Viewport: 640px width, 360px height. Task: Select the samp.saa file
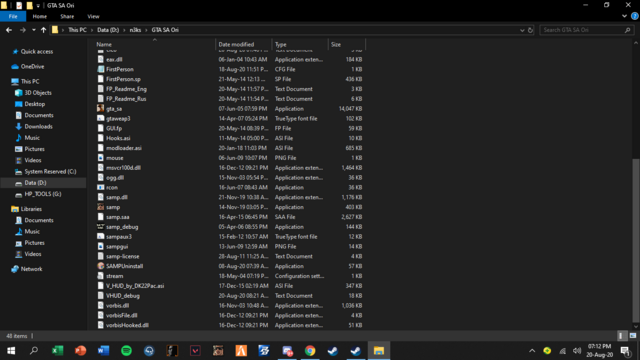tap(118, 217)
